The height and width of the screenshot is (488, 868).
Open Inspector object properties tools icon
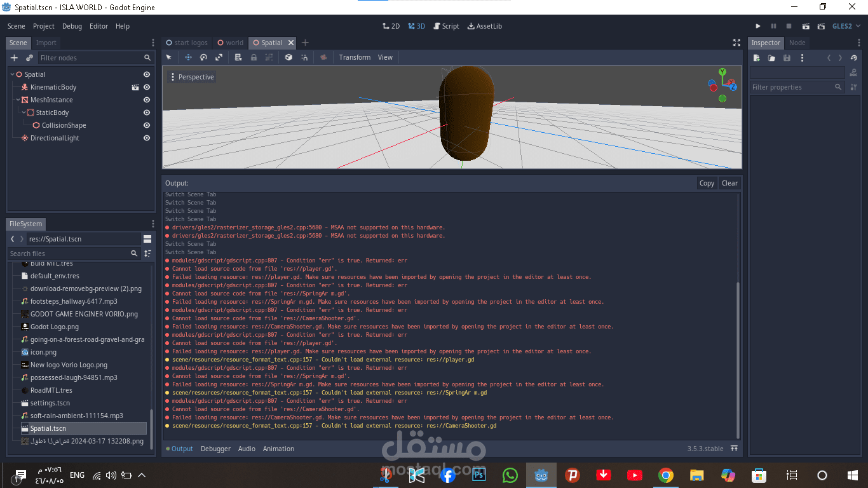point(853,87)
